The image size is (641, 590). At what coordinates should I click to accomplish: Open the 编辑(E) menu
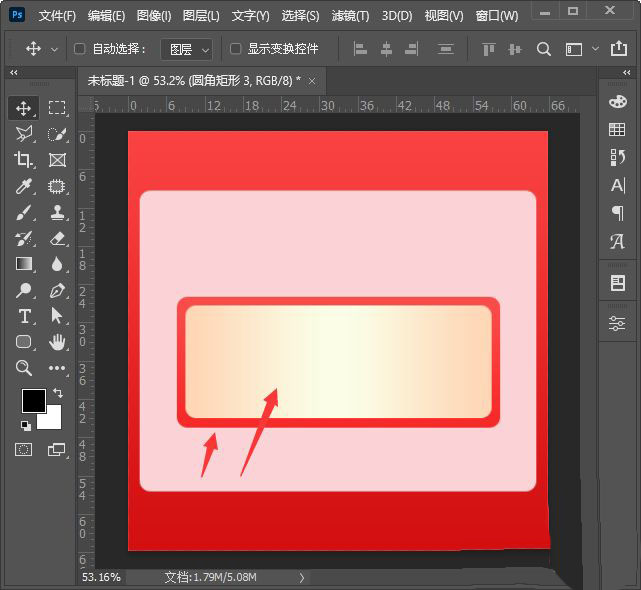tap(106, 16)
